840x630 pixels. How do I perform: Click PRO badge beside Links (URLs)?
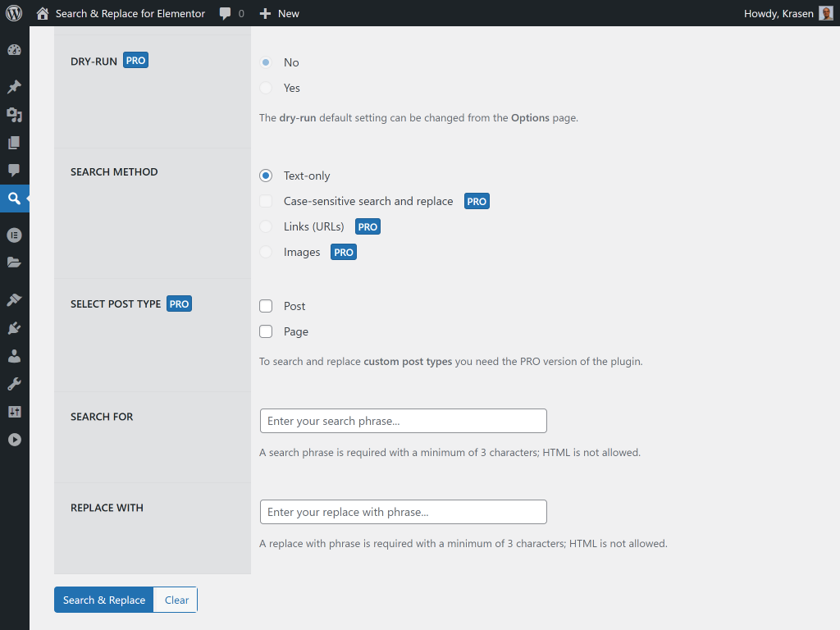[368, 226]
